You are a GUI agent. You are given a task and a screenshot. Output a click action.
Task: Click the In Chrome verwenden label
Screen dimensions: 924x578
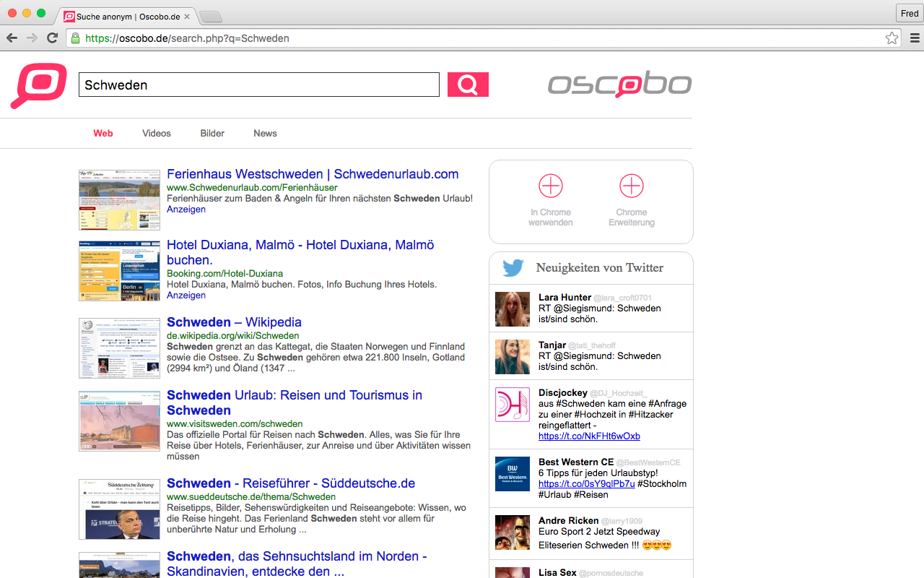tap(551, 217)
